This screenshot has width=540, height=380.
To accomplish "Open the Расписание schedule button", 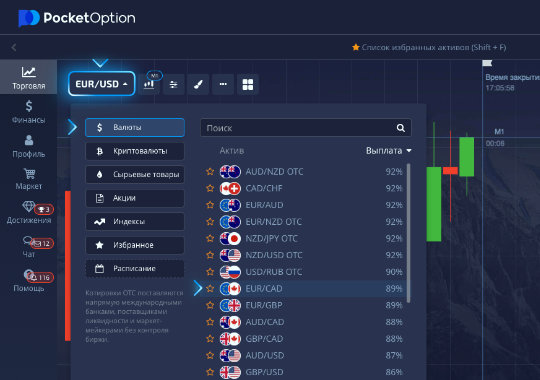I will click(x=135, y=269).
